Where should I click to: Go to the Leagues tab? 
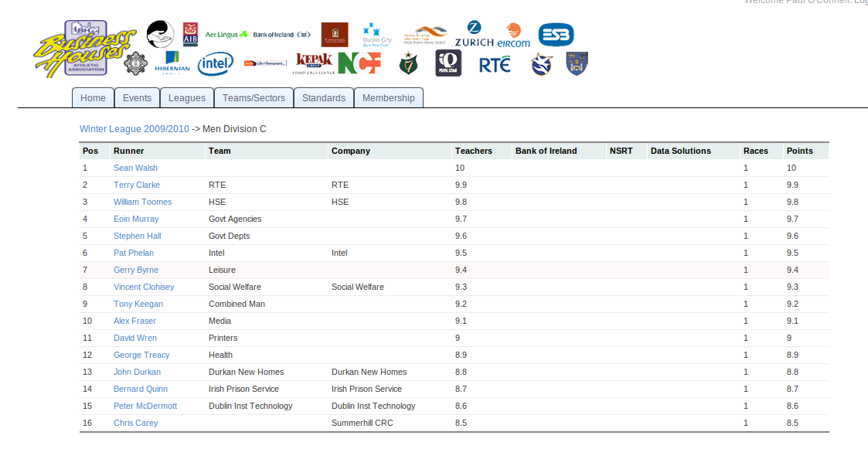pyautogui.click(x=187, y=98)
